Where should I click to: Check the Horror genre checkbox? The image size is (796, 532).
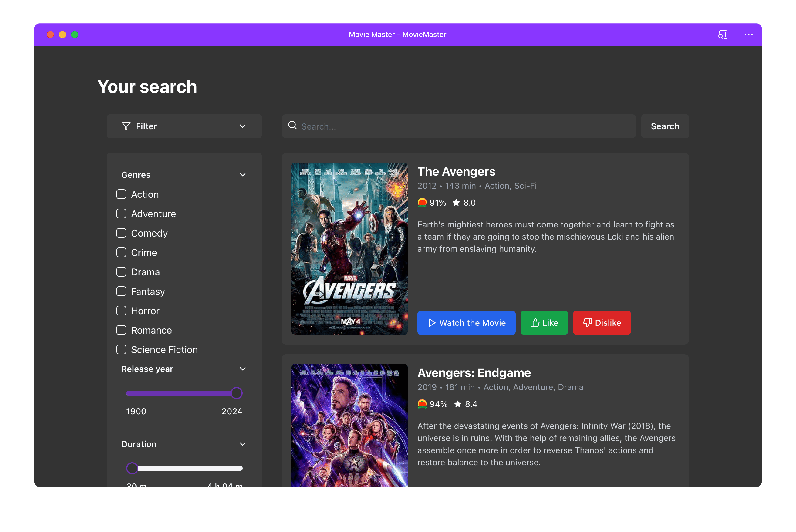point(121,311)
